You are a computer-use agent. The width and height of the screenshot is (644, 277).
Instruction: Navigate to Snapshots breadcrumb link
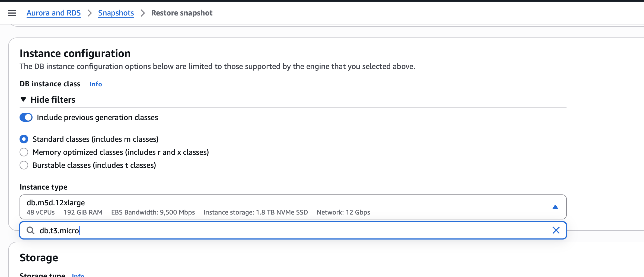(x=116, y=13)
